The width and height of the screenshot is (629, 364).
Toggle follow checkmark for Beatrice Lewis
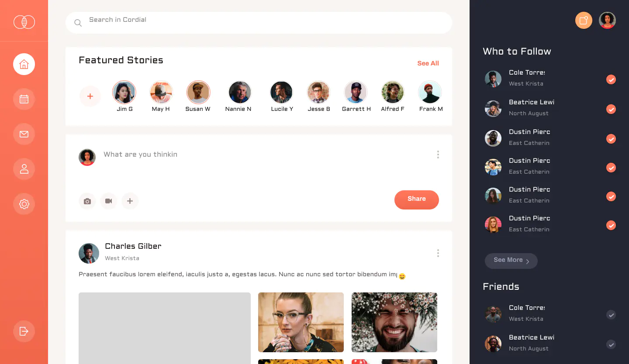click(x=611, y=109)
